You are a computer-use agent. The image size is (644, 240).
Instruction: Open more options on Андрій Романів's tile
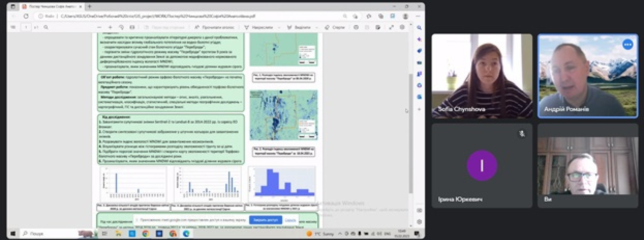pyautogui.click(x=628, y=45)
